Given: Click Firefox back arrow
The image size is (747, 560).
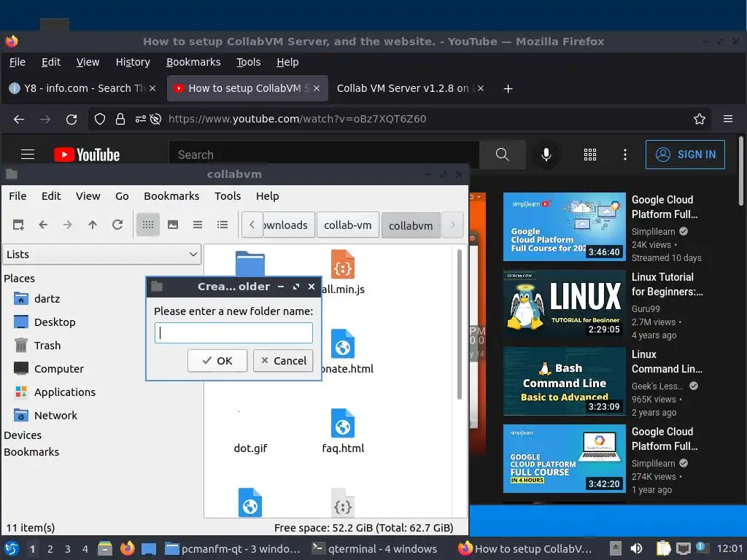Looking at the screenshot, I should tap(19, 119).
